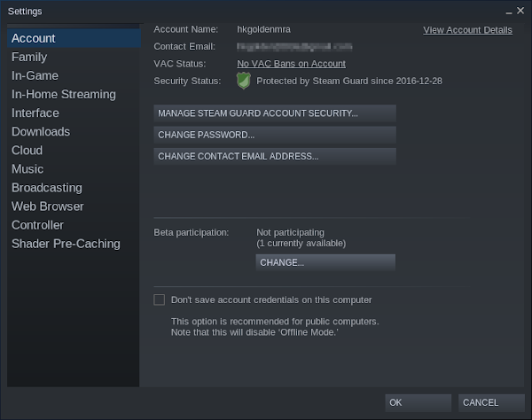Click 'This option is recommended for public computers' note

tap(275, 322)
